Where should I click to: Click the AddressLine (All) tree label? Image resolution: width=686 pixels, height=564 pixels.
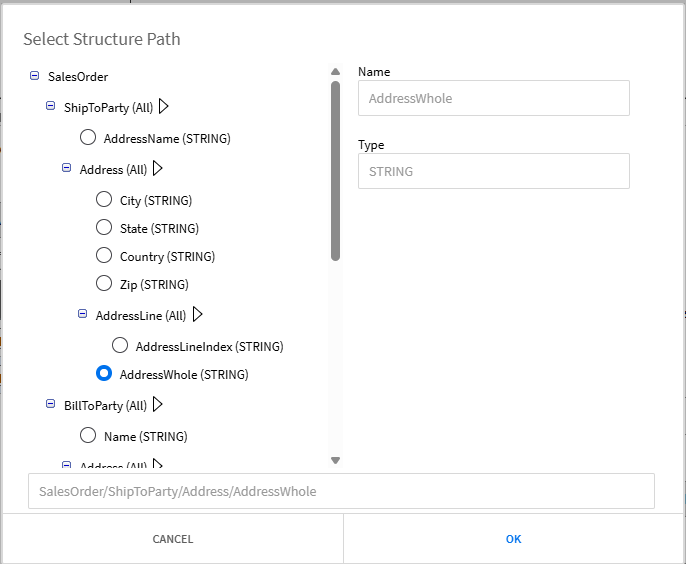141,315
